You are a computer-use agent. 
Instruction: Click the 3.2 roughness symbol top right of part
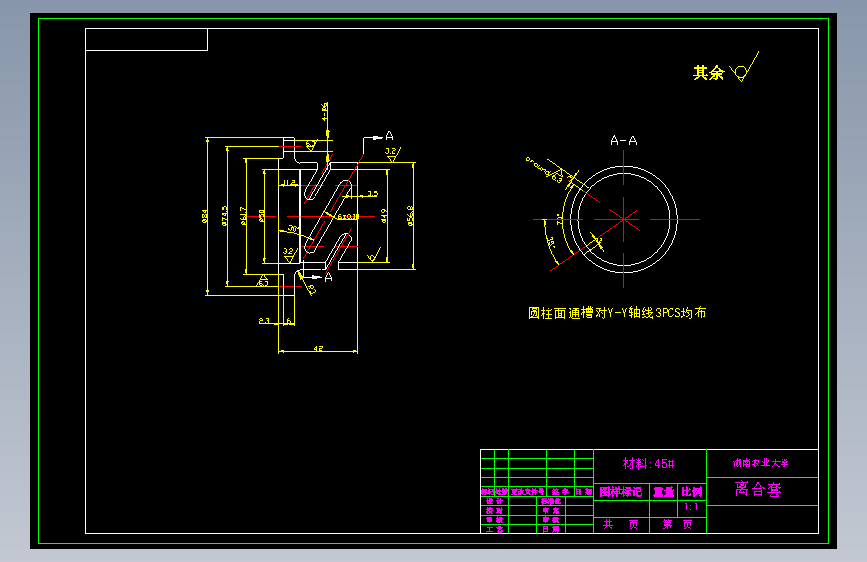(x=392, y=154)
